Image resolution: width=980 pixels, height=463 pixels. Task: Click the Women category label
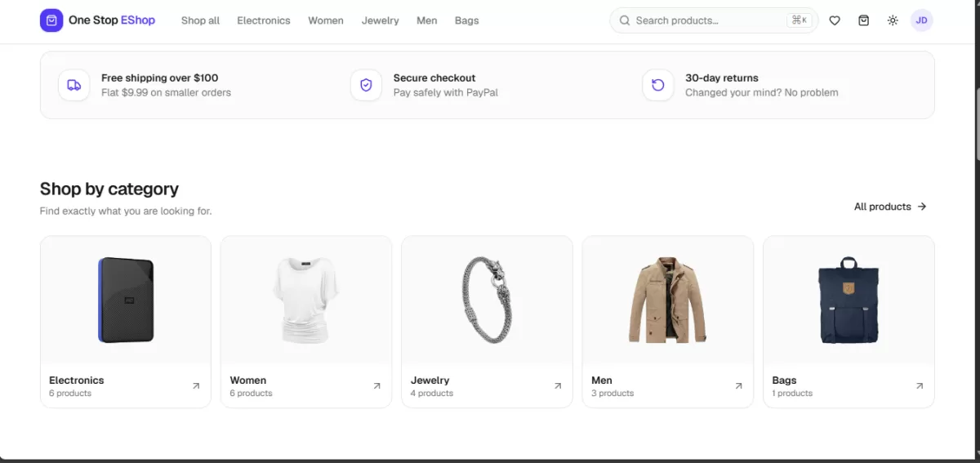(x=248, y=380)
